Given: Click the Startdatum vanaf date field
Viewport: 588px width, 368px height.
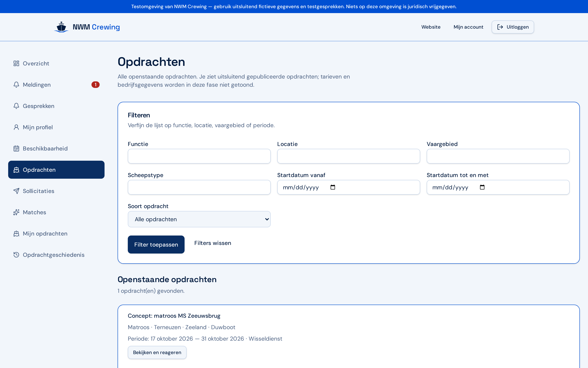Looking at the screenshot, I should [x=349, y=187].
